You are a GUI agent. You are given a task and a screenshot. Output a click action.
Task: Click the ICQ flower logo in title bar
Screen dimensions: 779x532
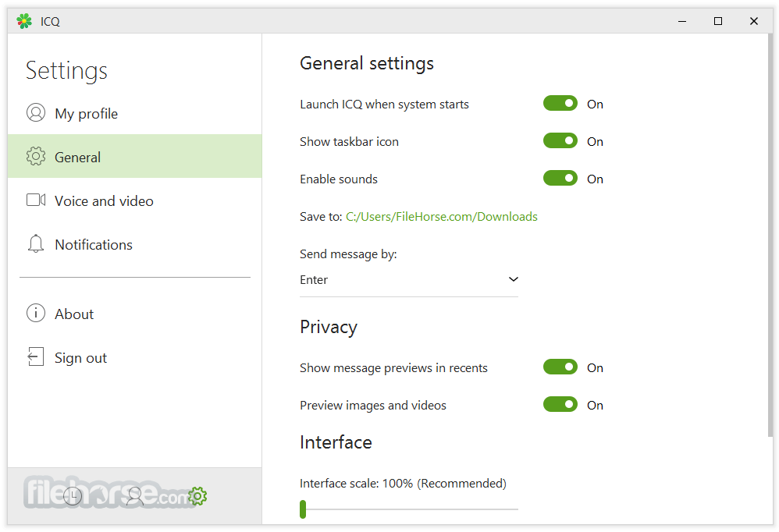24,21
